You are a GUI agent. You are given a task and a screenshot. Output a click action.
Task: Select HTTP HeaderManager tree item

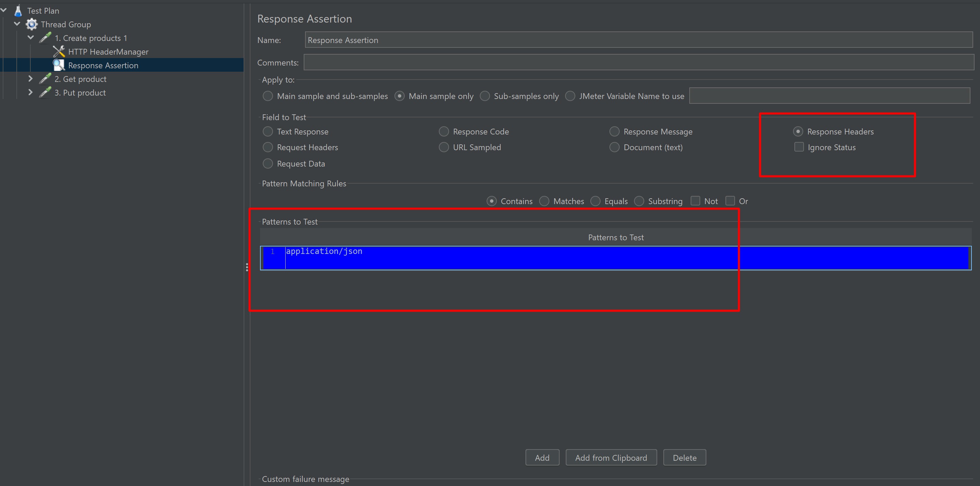click(108, 52)
